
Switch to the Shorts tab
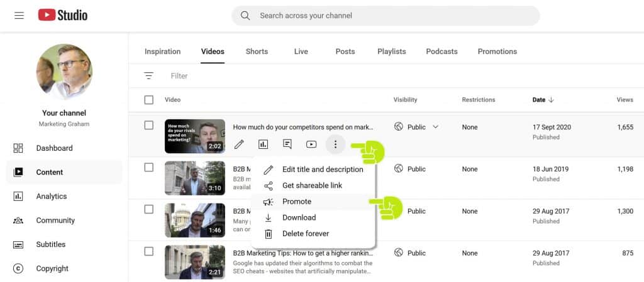coord(257,52)
